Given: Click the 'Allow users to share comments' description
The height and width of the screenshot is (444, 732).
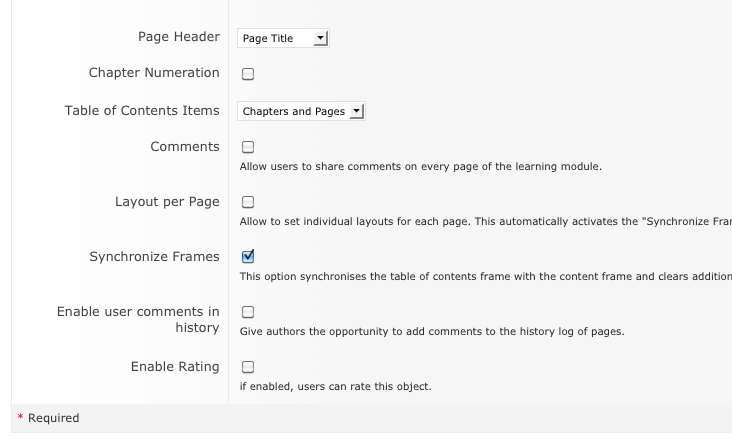Looking at the screenshot, I should (420, 166).
